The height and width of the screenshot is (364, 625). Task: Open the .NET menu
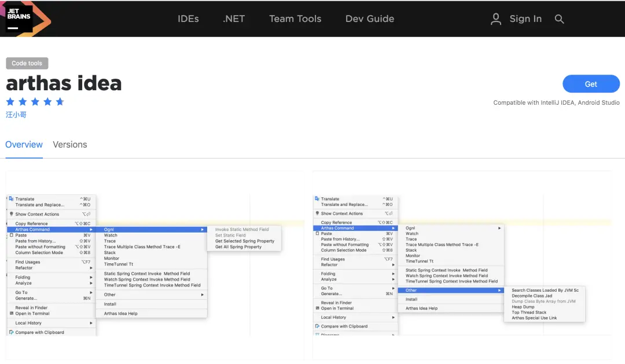234,19
